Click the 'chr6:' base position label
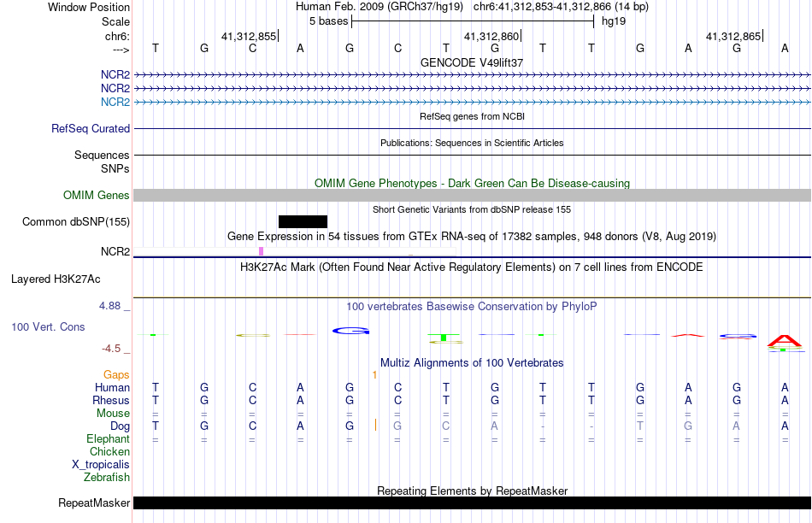Image resolution: width=812 pixels, height=523 pixels. pos(117,36)
